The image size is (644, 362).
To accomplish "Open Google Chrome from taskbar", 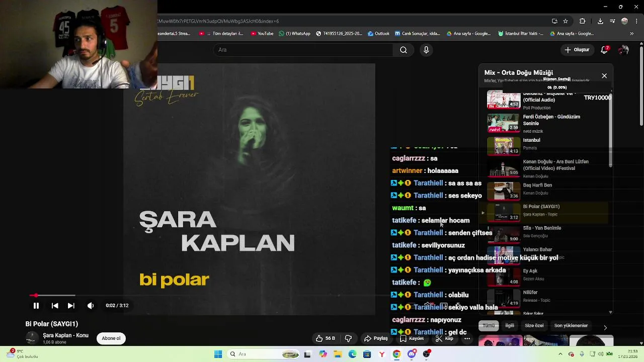I will pyautogui.click(x=396, y=354).
